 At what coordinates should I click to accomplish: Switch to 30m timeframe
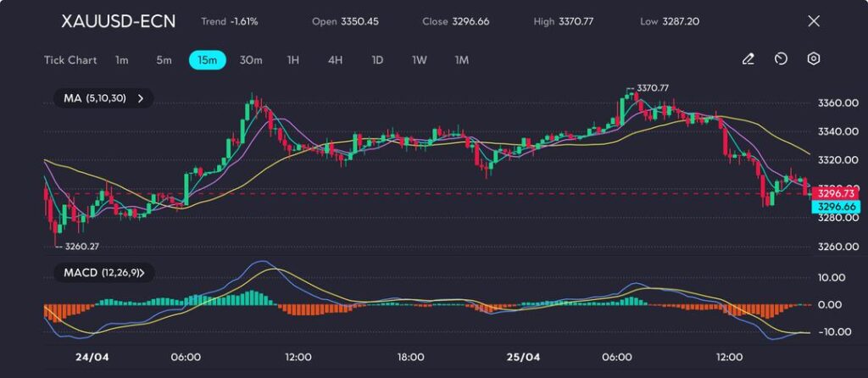pyautogui.click(x=251, y=60)
